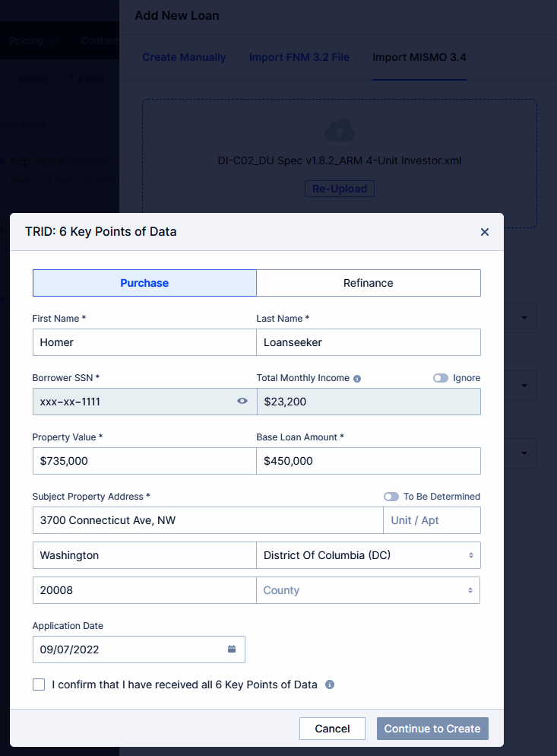This screenshot has height=756, width=557.
Task: Click the First Name field showing Homer
Action: click(x=144, y=342)
